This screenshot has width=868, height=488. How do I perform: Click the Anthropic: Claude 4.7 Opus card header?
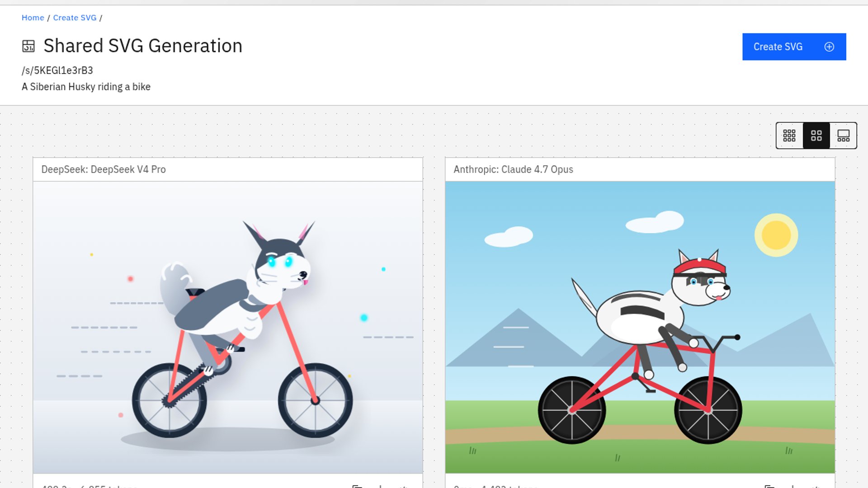click(640, 169)
